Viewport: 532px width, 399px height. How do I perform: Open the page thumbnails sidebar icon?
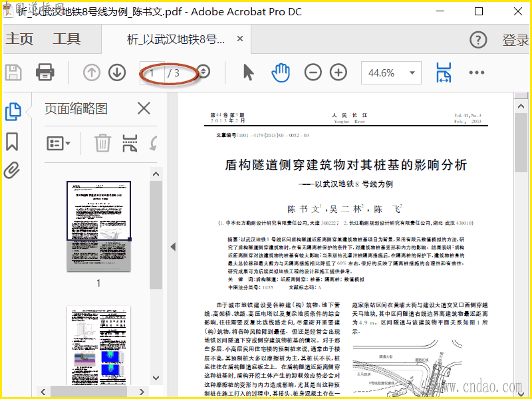[13, 112]
